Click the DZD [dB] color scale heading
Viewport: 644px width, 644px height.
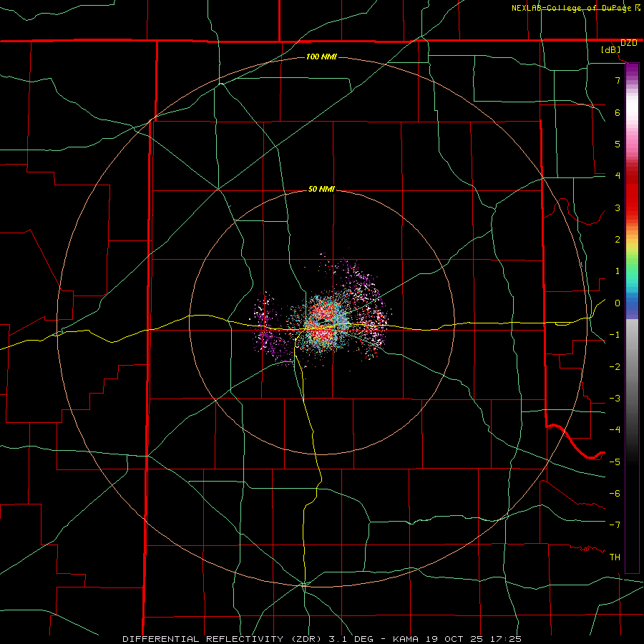[x=620, y=47]
